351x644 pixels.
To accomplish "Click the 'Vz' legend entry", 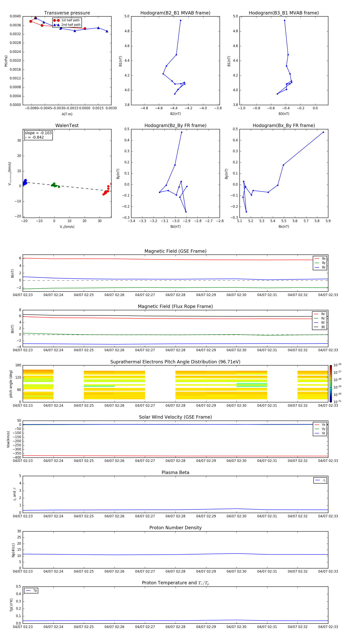I will (320, 433).
